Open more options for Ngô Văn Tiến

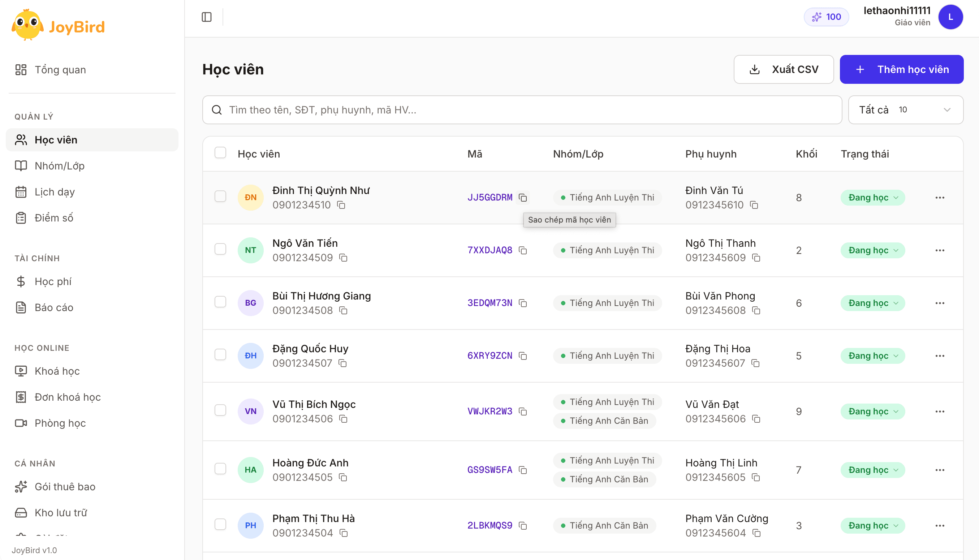click(940, 250)
